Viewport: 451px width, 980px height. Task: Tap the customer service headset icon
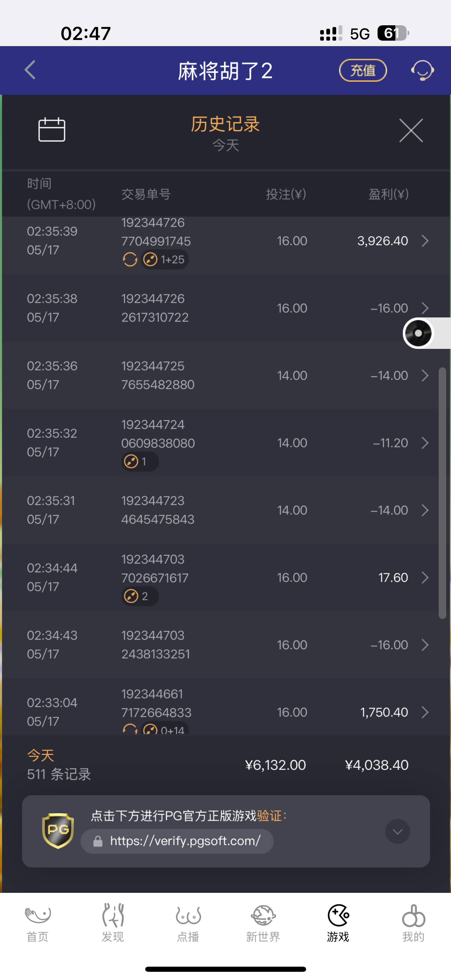point(422,70)
